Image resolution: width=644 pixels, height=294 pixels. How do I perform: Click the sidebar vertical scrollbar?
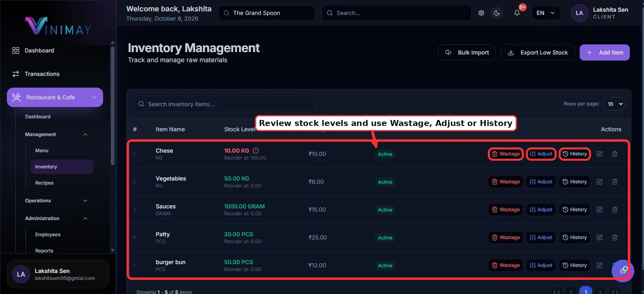[x=112, y=105]
